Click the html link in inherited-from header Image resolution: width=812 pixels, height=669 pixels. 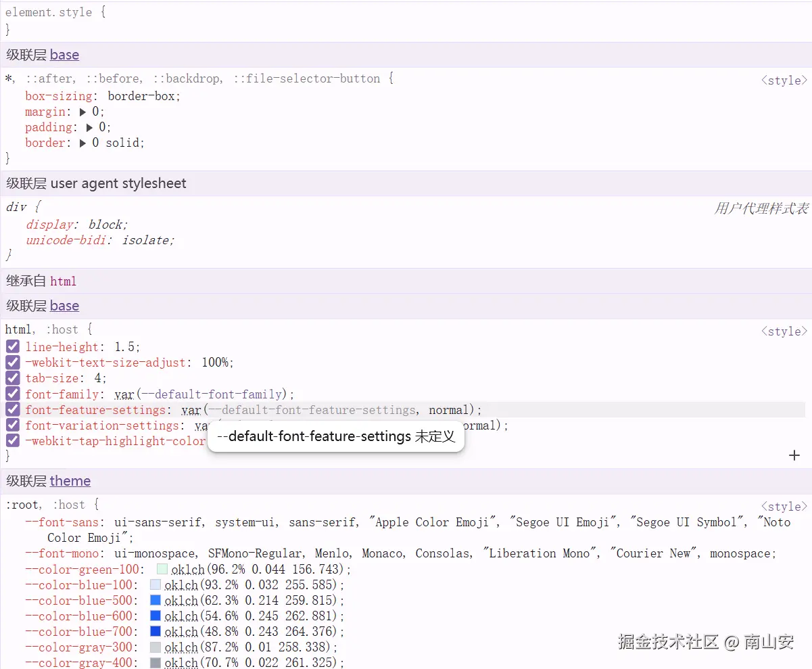(64, 281)
